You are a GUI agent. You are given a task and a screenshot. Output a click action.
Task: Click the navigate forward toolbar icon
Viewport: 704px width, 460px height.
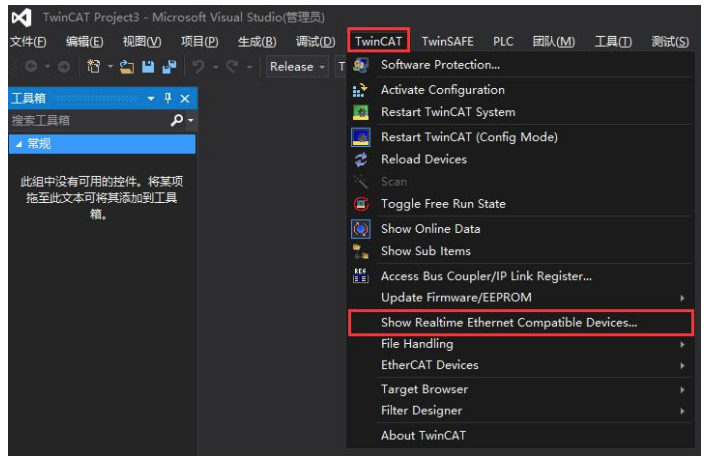click(x=64, y=67)
